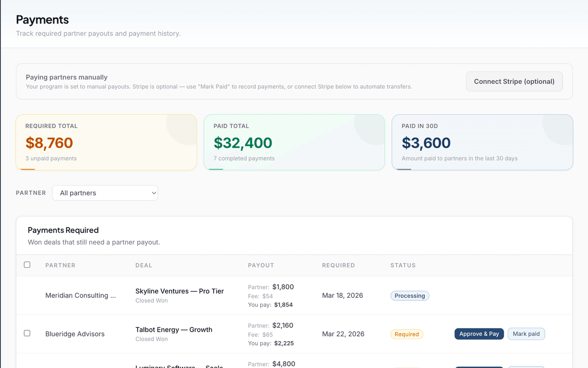The width and height of the screenshot is (588, 368).
Task: Check the select-all checkbox in table header
Action: pyautogui.click(x=27, y=264)
